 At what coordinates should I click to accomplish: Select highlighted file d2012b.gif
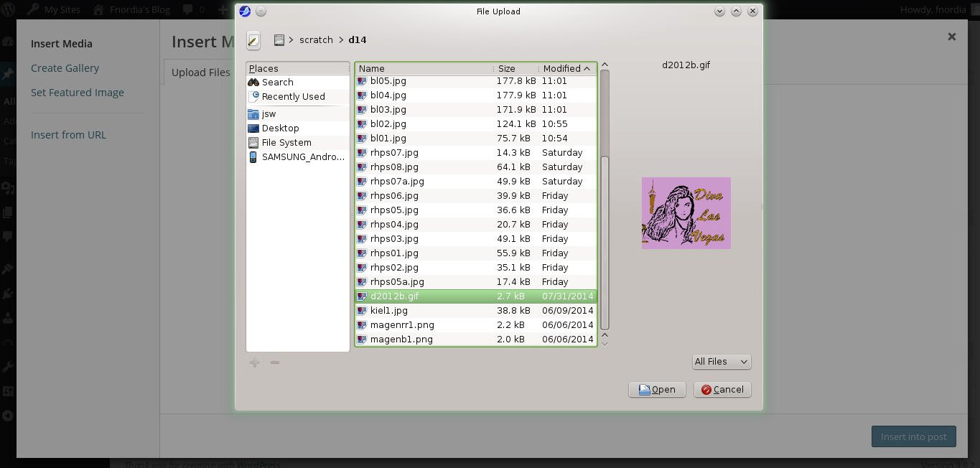point(475,296)
